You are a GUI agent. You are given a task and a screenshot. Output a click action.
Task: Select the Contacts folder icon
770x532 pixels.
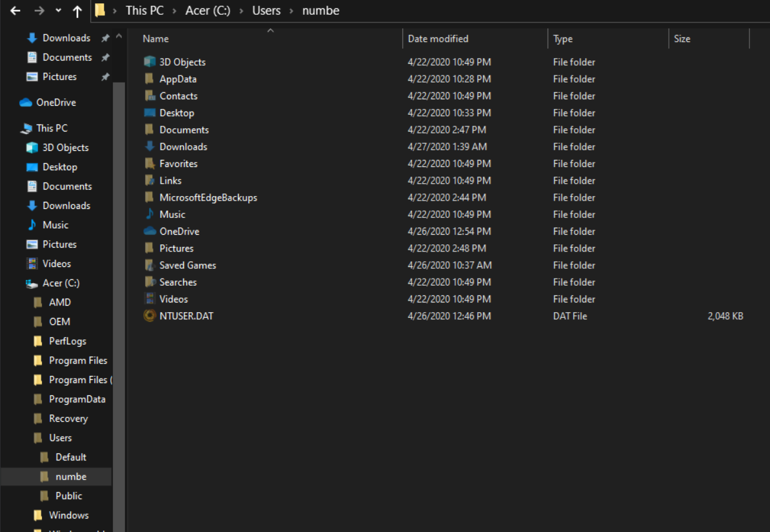150,95
